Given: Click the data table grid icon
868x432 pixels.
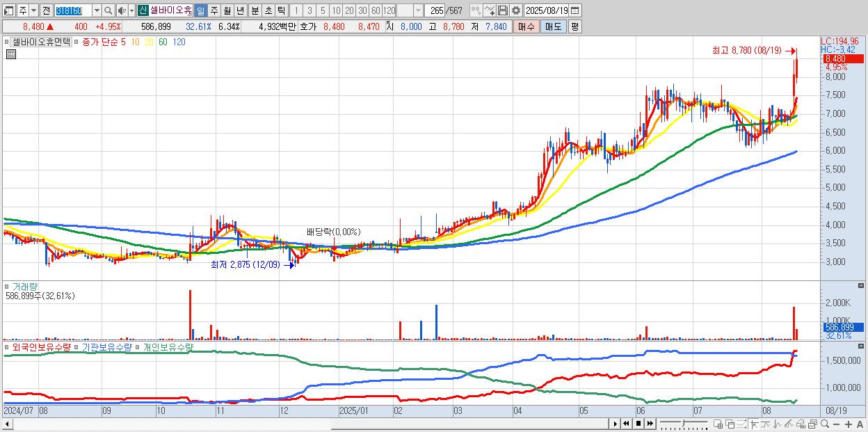Looking at the screenshot, I should (x=11, y=54).
